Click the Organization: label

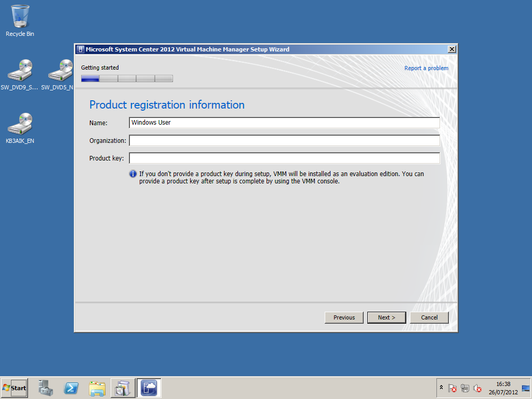[x=108, y=140]
